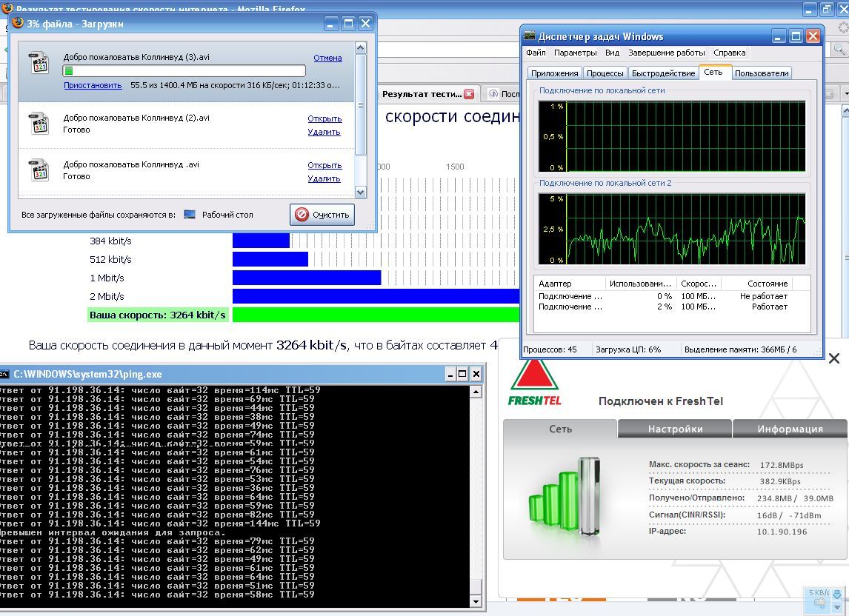This screenshot has height=616, width=849.
Task: Open the Файл menu in Task Manager
Action: (536, 53)
